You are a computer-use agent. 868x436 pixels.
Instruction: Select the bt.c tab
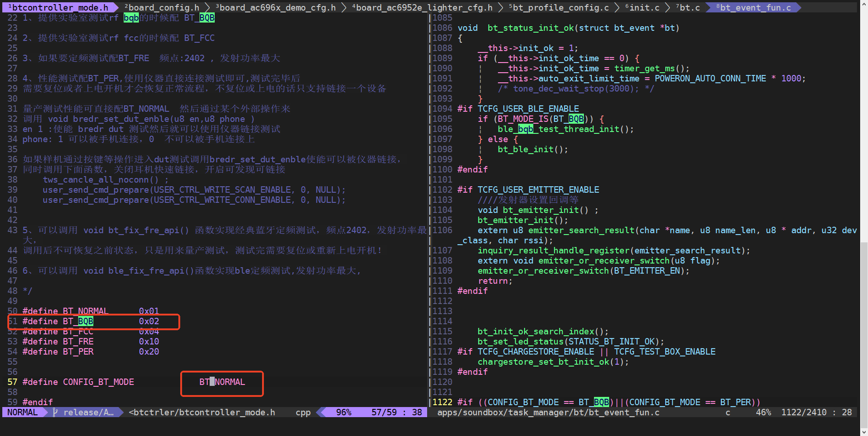688,7
